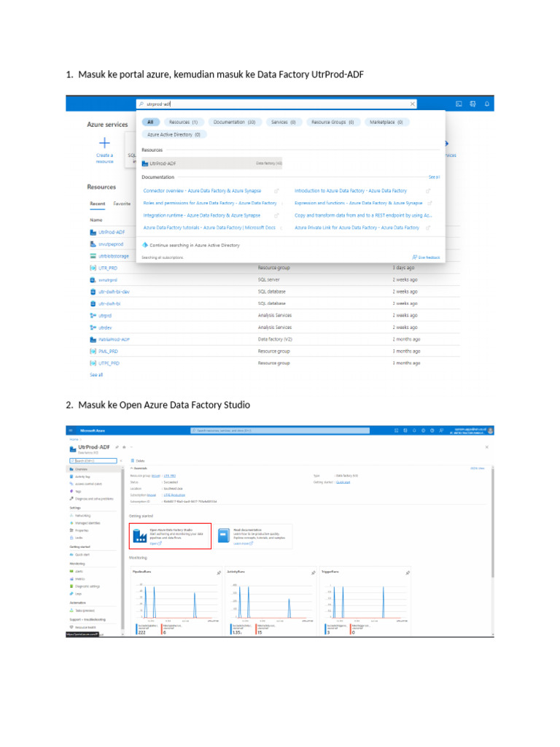This screenshot has width=560, height=747.
Task: Click the resource menu Search (Ctrl+/) field
Action: point(93,461)
